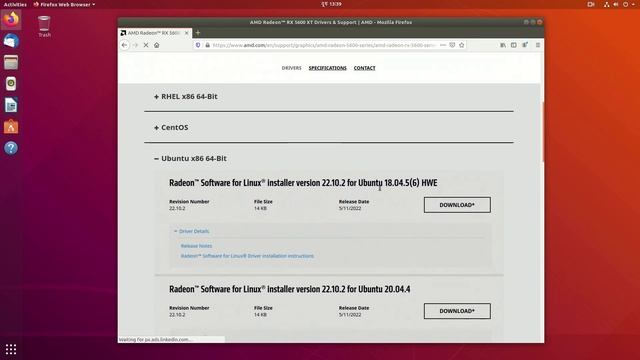Open the Trash icon on the desktop

[44, 27]
